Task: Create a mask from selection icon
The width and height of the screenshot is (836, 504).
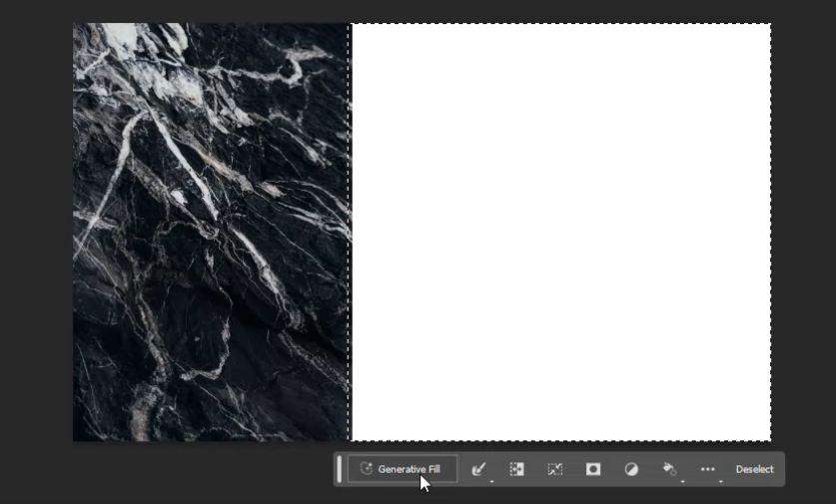Action: tap(593, 469)
